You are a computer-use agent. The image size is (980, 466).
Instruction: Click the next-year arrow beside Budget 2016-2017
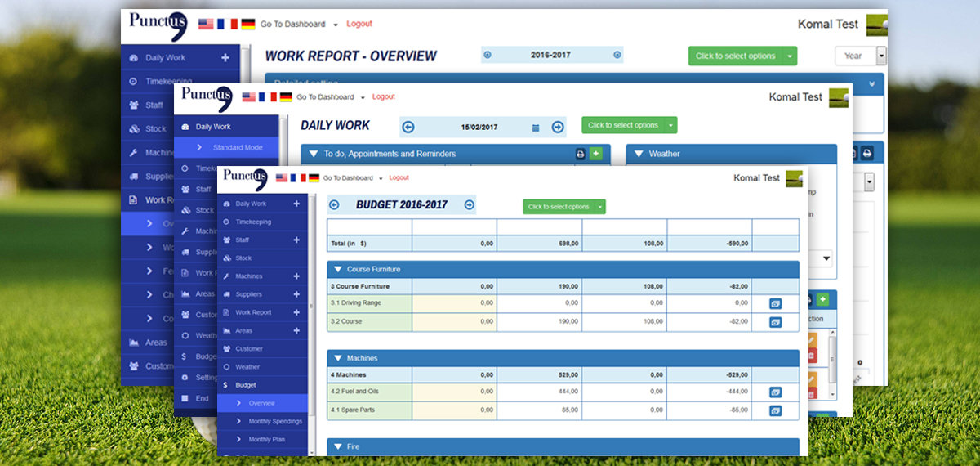pos(469,205)
